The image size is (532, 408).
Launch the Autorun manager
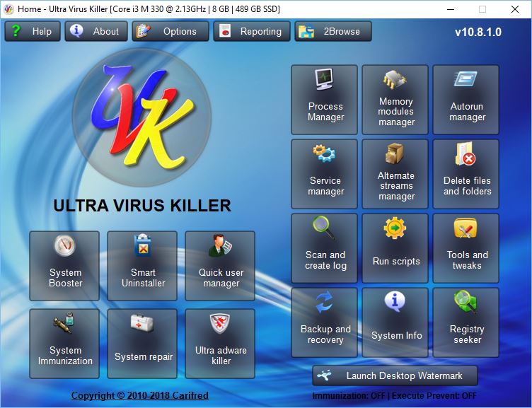coord(466,100)
